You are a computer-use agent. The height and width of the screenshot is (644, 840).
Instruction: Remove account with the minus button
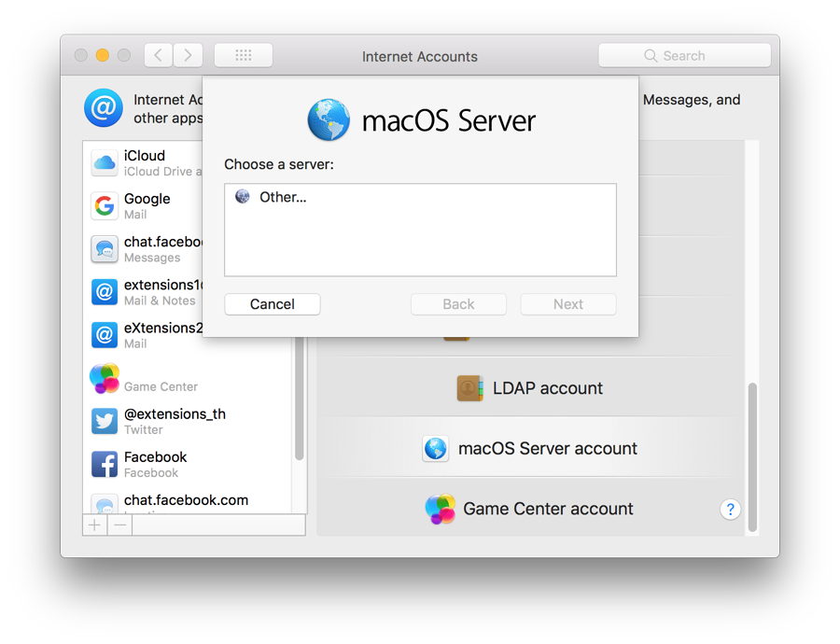coord(120,525)
